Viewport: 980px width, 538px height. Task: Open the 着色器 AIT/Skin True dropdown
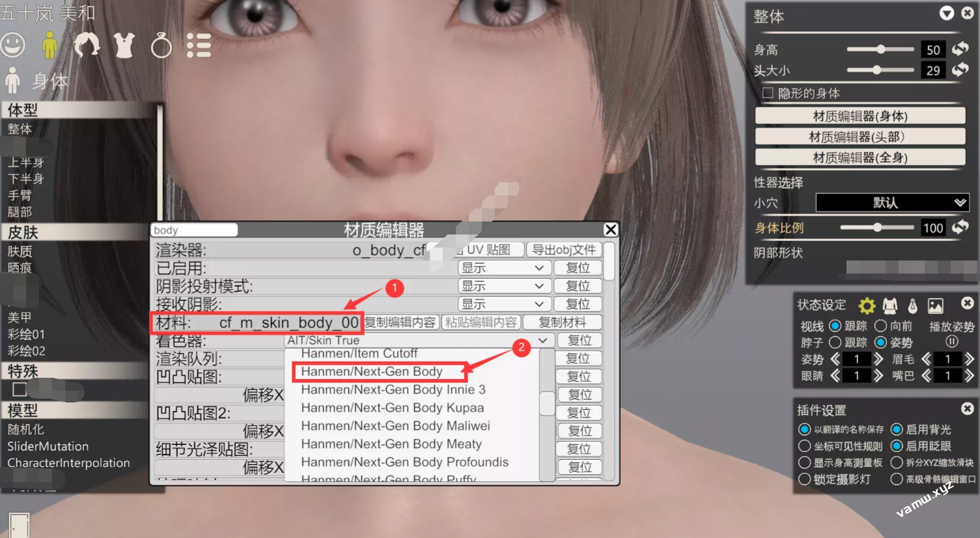pos(419,340)
